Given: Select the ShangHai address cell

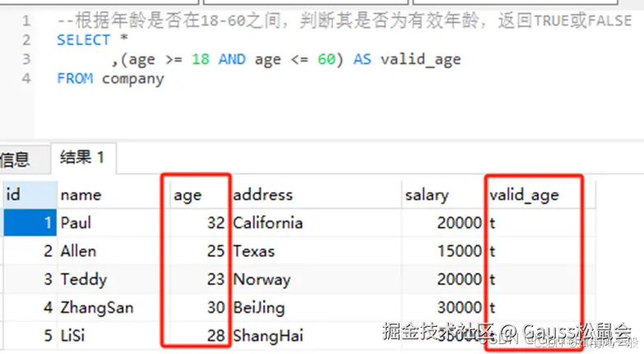Looking at the screenshot, I should (315, 336).
